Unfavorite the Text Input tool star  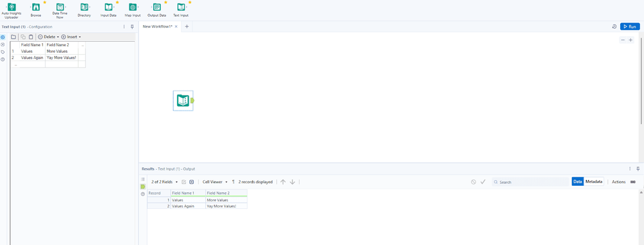(x=190, y=2)
